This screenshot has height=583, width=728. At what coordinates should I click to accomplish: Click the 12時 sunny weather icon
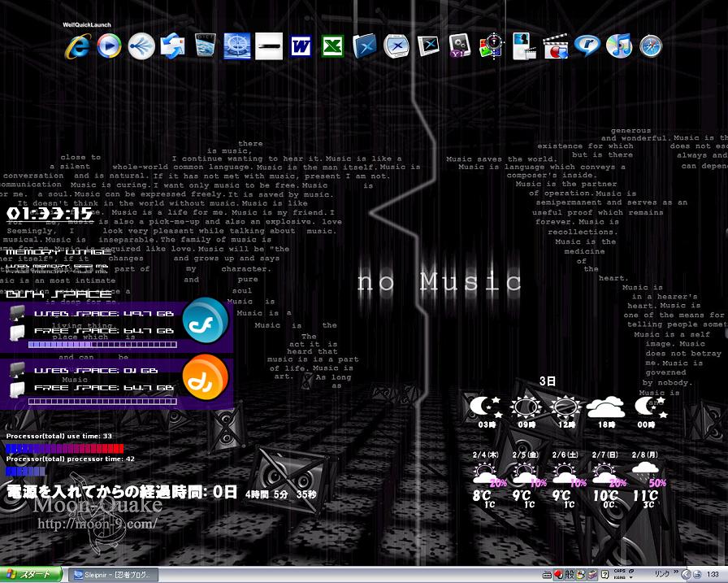(566, 407)
